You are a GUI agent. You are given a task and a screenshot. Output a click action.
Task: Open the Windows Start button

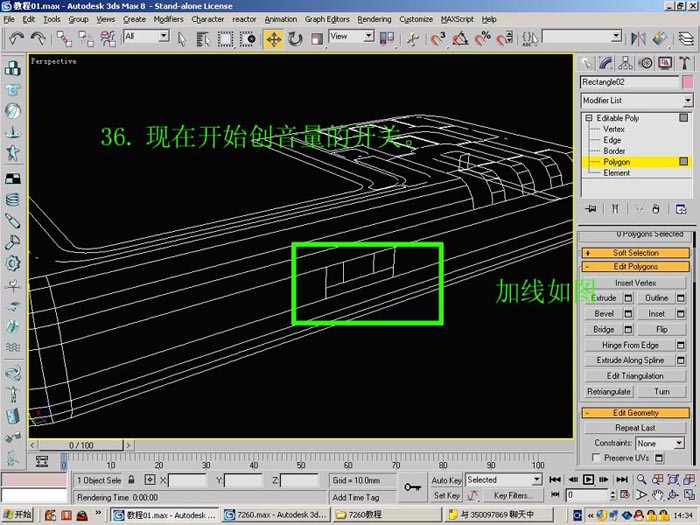tap(17, 515)
